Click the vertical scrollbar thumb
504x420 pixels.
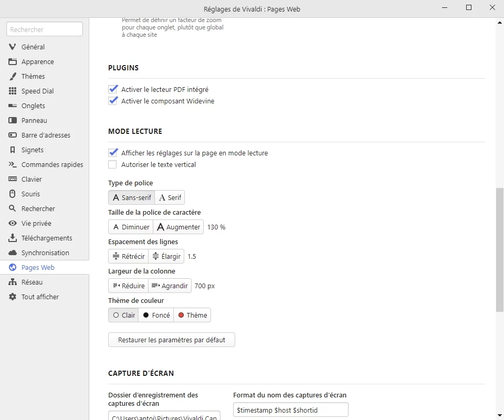click(499, 250)
